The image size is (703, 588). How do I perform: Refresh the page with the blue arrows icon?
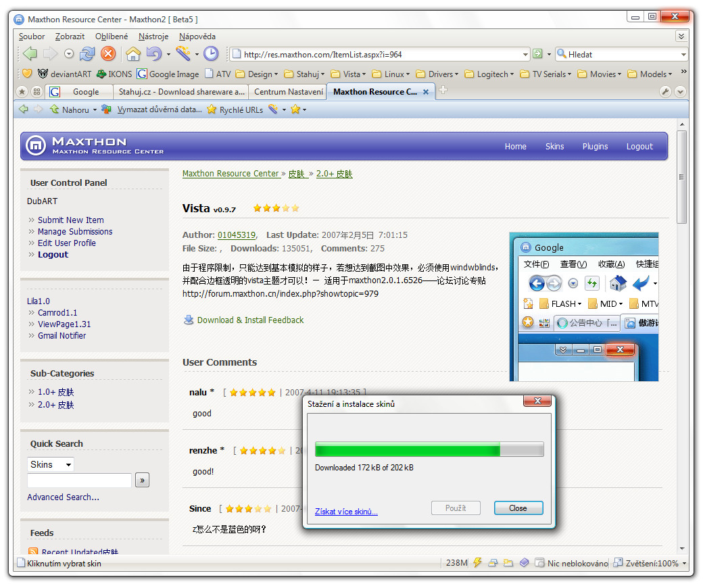pos(87,54)
